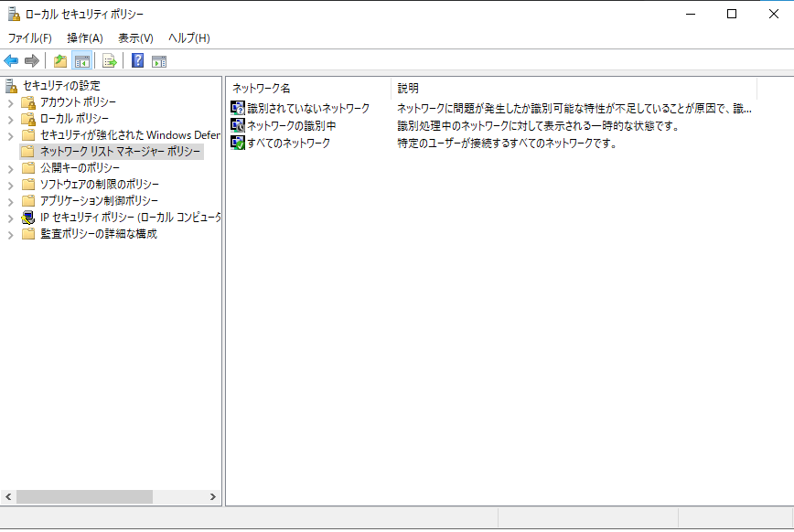The image size is (794, 532).
Task: Select the ローカル ポリシー tree label
Action: (74, 119)
